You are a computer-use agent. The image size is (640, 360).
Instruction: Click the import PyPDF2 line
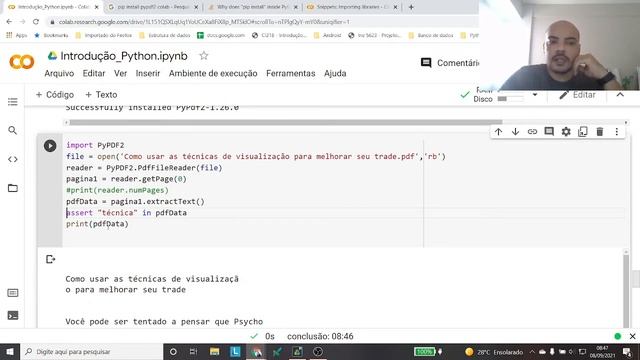click(95, 145)
